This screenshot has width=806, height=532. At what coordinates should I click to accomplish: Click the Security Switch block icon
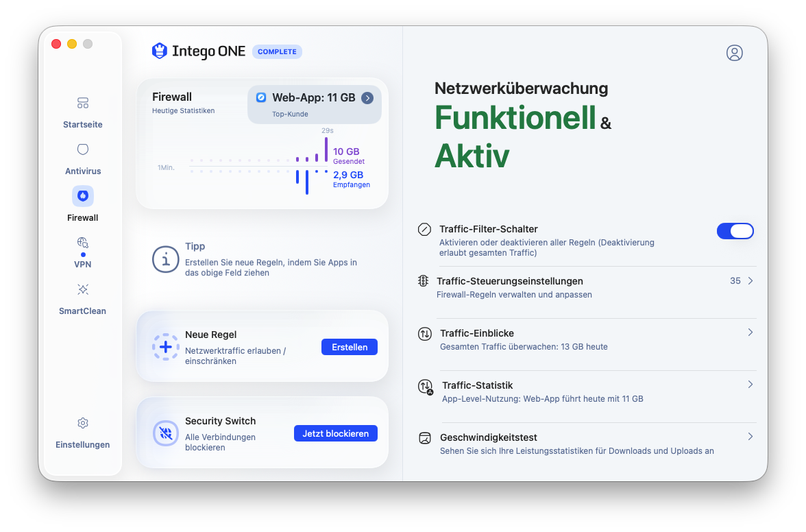point(166,433)
